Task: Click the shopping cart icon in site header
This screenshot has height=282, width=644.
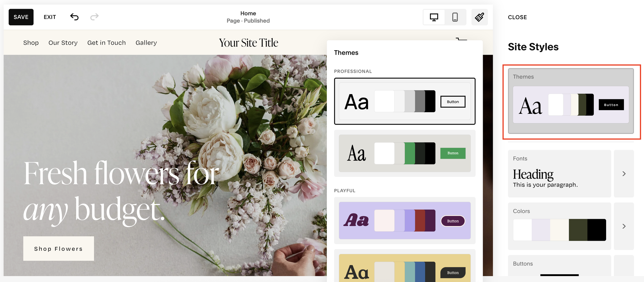Action: [x=461, y=41]
